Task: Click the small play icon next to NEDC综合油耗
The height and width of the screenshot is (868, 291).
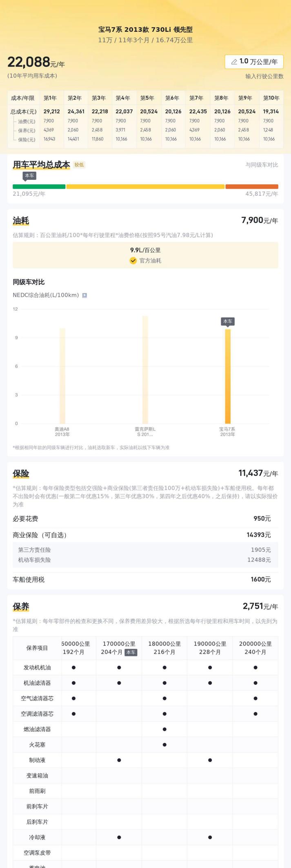Action: tap(84, 295)
